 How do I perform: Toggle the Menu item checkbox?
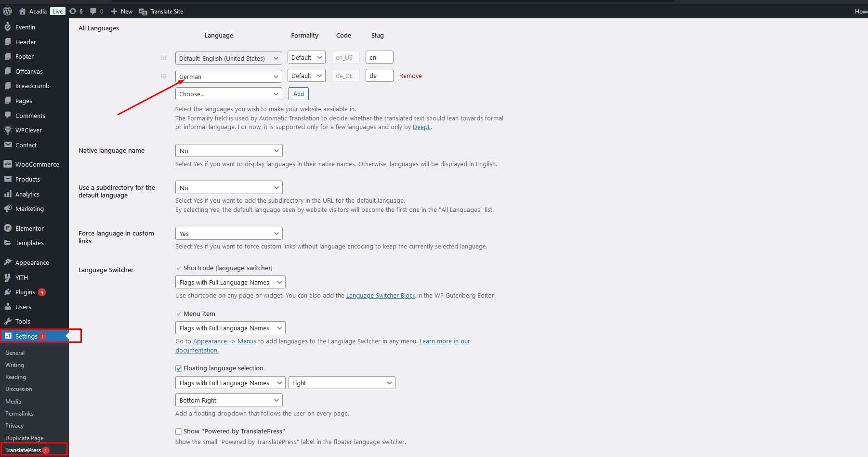tap(179, 314)
